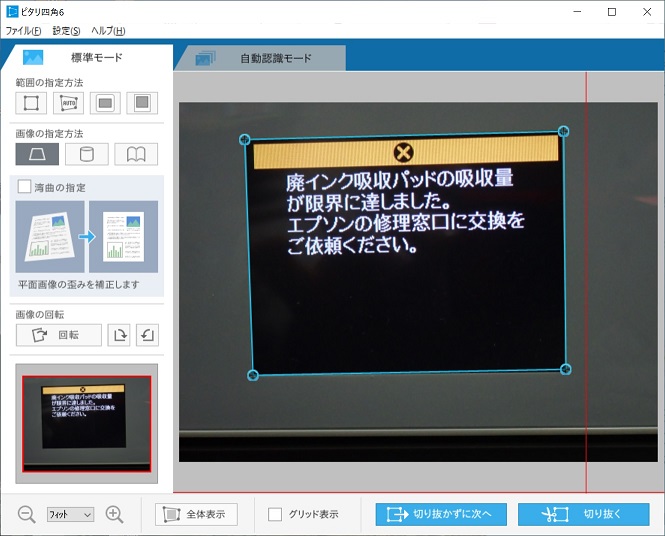Viewport: 665px width, 536px height.
Task: Select trapezoid flat image correction mode
Action: [x=37, y=154]
